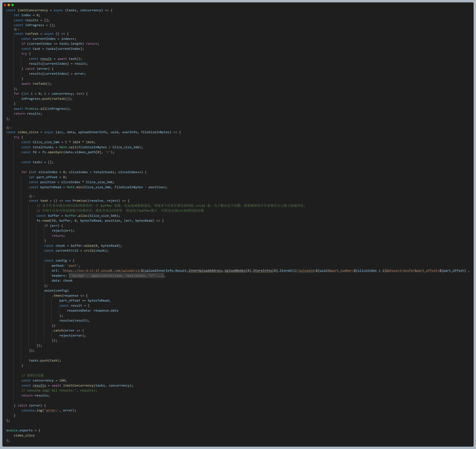Click the underlined results in await limitConcurrency line
Viewport: 476px width, 449px height.
coord(40,385)
